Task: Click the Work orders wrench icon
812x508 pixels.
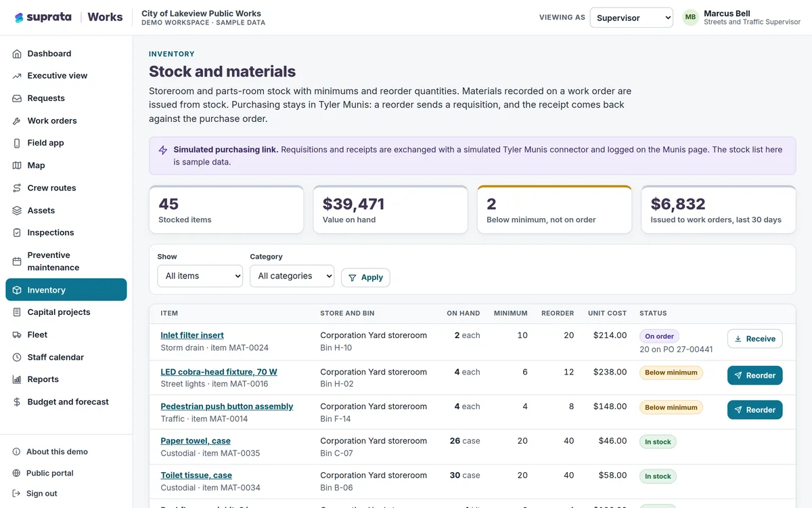Action: coord(17,121)
